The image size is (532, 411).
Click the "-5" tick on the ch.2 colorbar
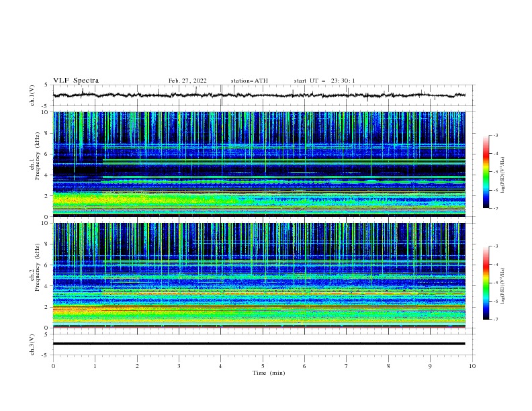click(x=496, y=283)
